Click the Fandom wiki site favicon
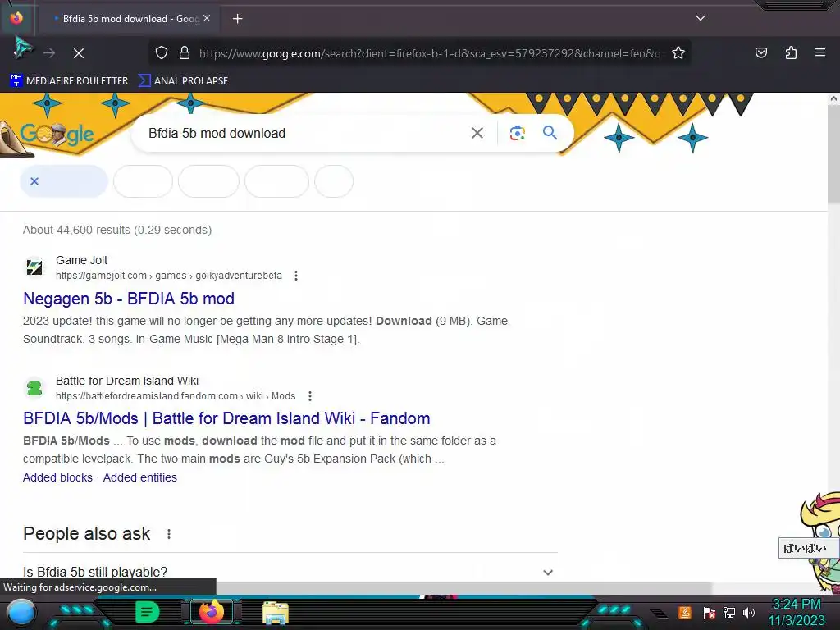This screenshot has height=630, width=840. tap(34, 387)
